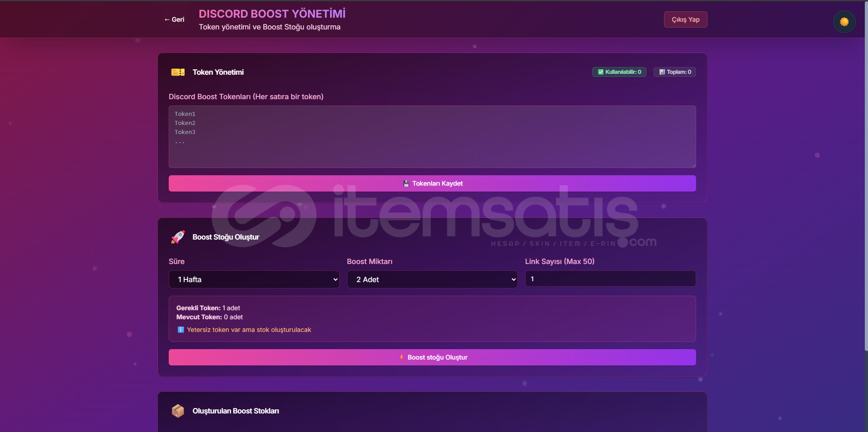The width and height of the screenshot is (868, 432).
Task: Click the DISCORD BOOST YÖNETİMİ title
Action: pos(272,14)
